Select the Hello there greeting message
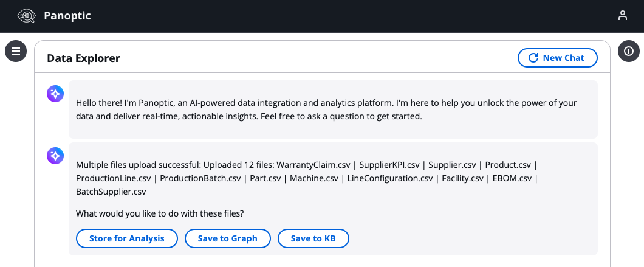Viewport: 644px width, 267px height. point(326,109)
